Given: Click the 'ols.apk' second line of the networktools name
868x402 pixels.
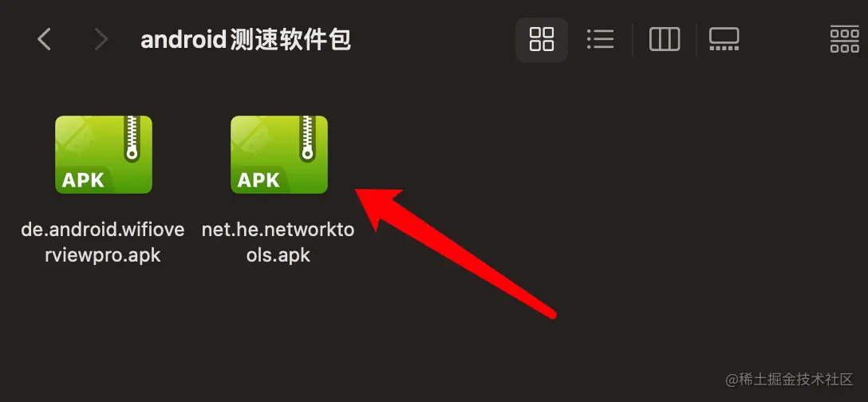Looking at the screenshot, I should (x=278, y=255).
